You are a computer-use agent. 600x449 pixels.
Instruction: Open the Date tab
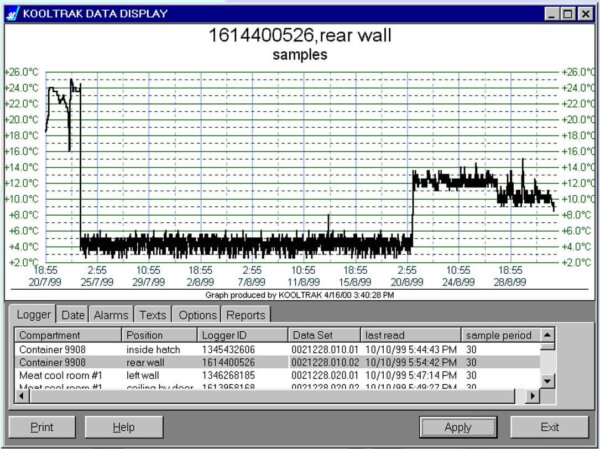point(73,315)
